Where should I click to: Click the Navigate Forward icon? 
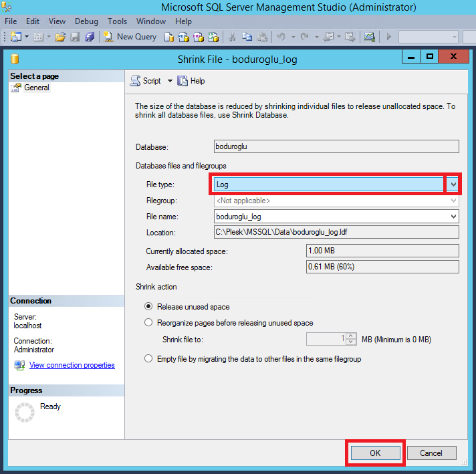tap(350, 37)
